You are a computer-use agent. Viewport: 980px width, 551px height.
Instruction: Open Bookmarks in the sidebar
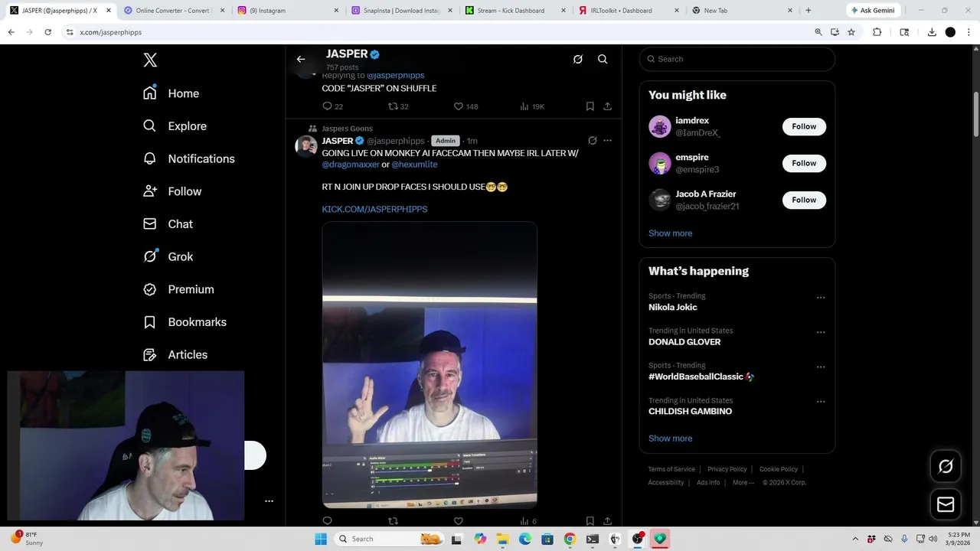click(x=185, y=322)
